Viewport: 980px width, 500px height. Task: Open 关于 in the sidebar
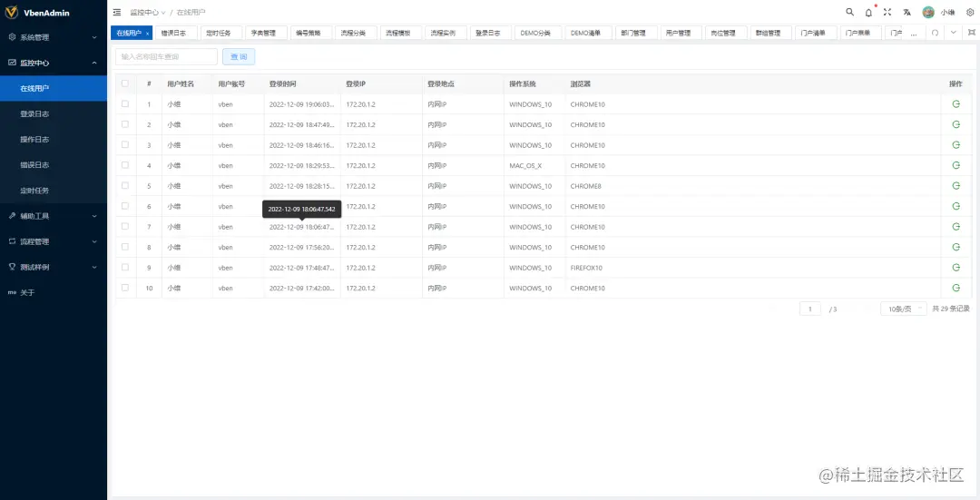pos(54,292)
